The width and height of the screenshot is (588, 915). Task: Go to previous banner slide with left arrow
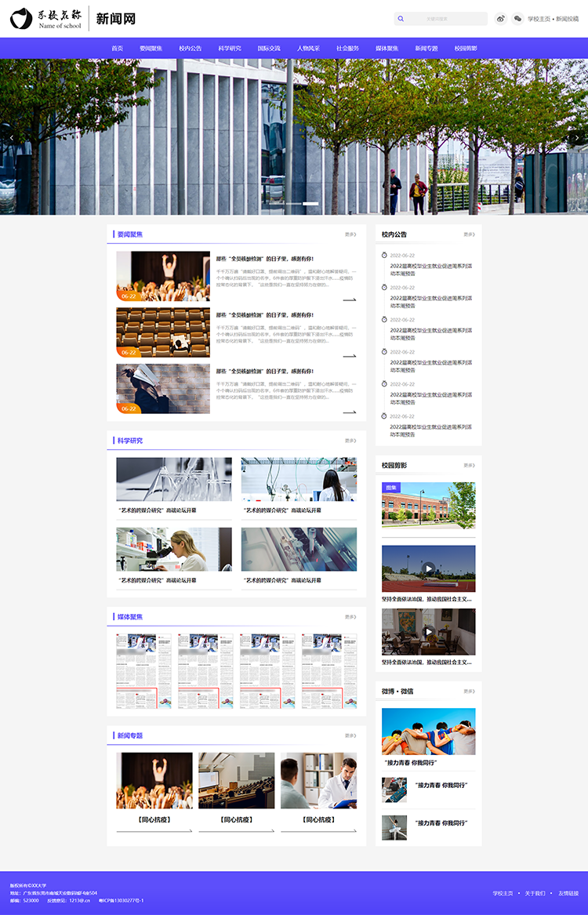pyautogui.click(x=12, y=137)
